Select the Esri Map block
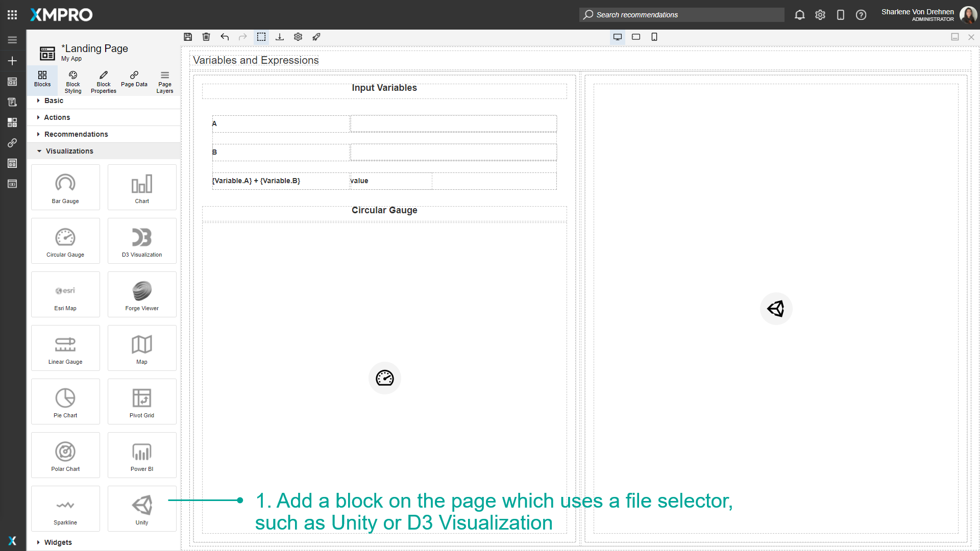This screenshot has width=980, height=551. [x=65, y=294]
